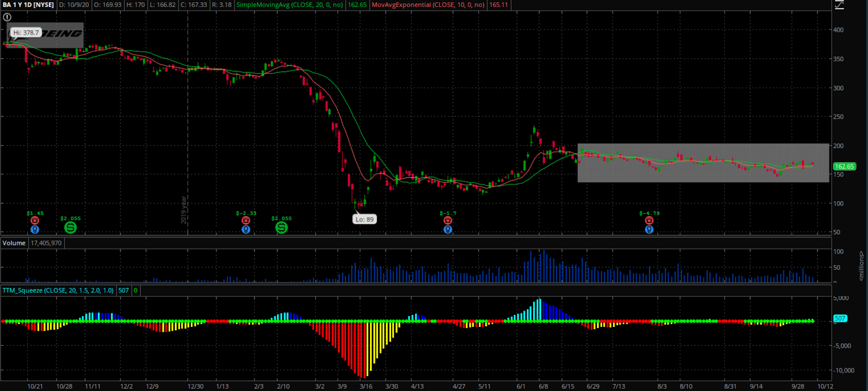
Task: Expand the millions axis label
Action: (861, 266)
